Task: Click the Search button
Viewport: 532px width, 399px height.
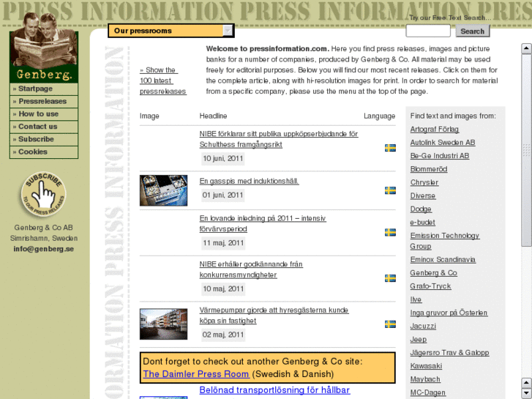Action: [x=472, y=31]
